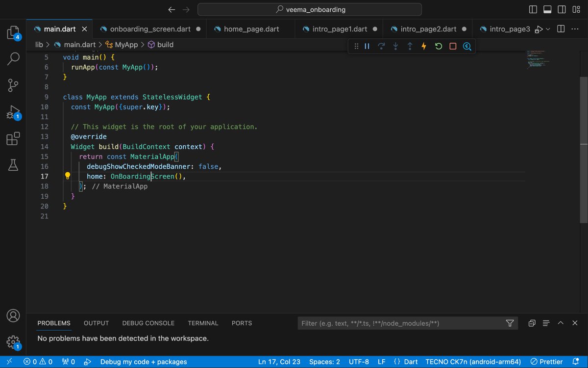
Task: Open remote window indicator in the status bar
Action: pyautogui.click(x=9, y=362)
